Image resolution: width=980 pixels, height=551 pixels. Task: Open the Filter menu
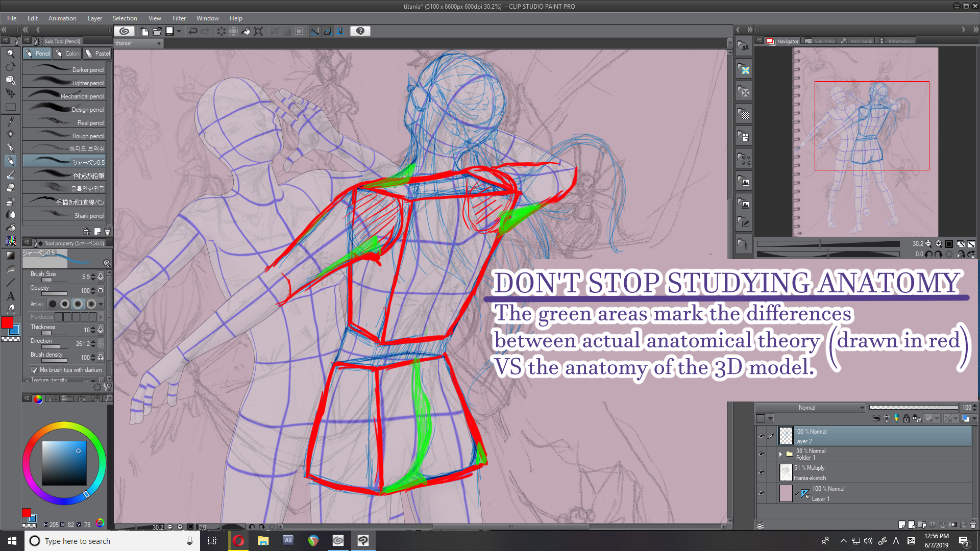pyautogui.click(x=179, y=18)
